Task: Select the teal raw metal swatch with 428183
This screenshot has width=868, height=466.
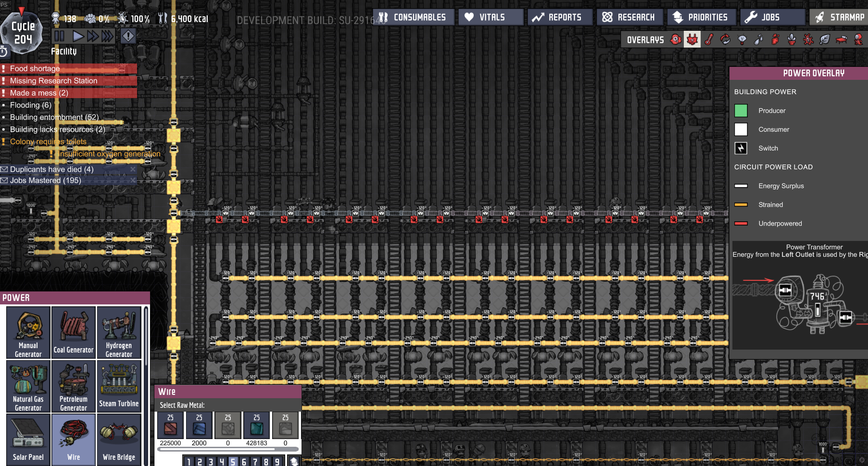Action: [x=257, y=426]
